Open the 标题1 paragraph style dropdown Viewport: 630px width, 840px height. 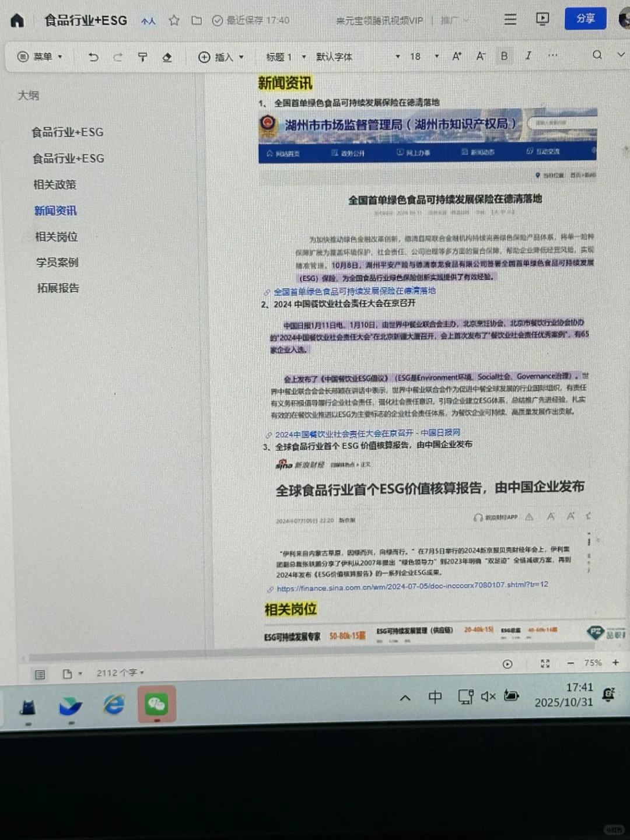(284, 57)
